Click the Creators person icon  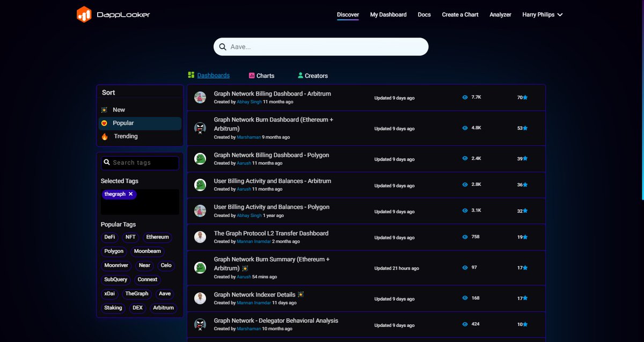tap(301, 76)
